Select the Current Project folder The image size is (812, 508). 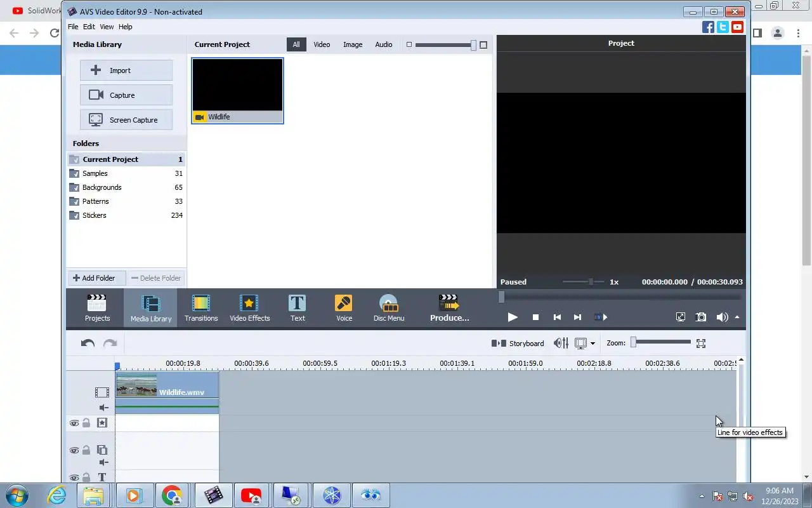pyautogui.click(x=126, y=159)
